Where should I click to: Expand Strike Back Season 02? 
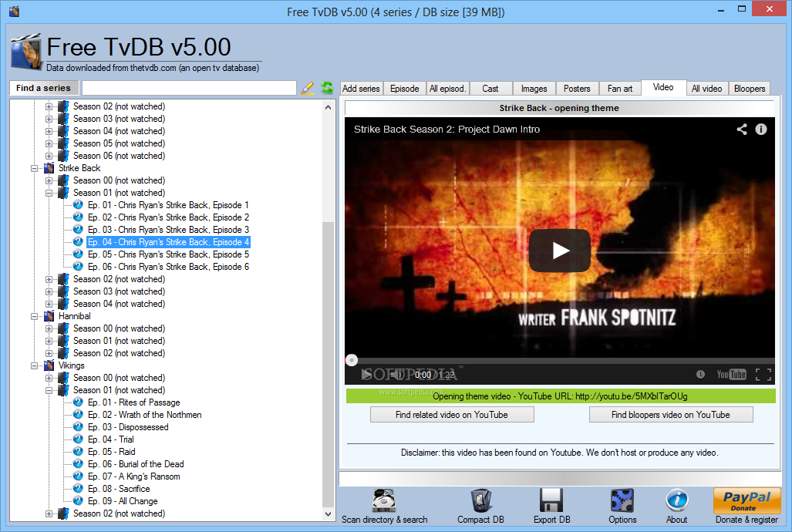point(49,279)
